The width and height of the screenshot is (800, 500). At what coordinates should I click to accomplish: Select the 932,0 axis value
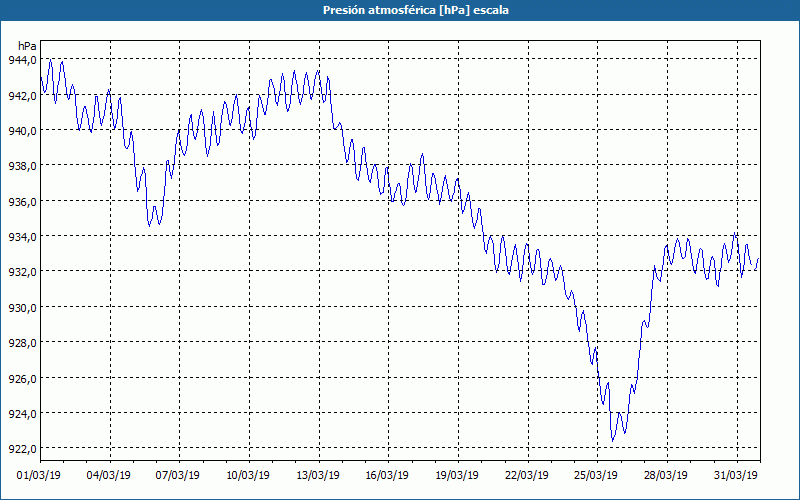point(22,272)
